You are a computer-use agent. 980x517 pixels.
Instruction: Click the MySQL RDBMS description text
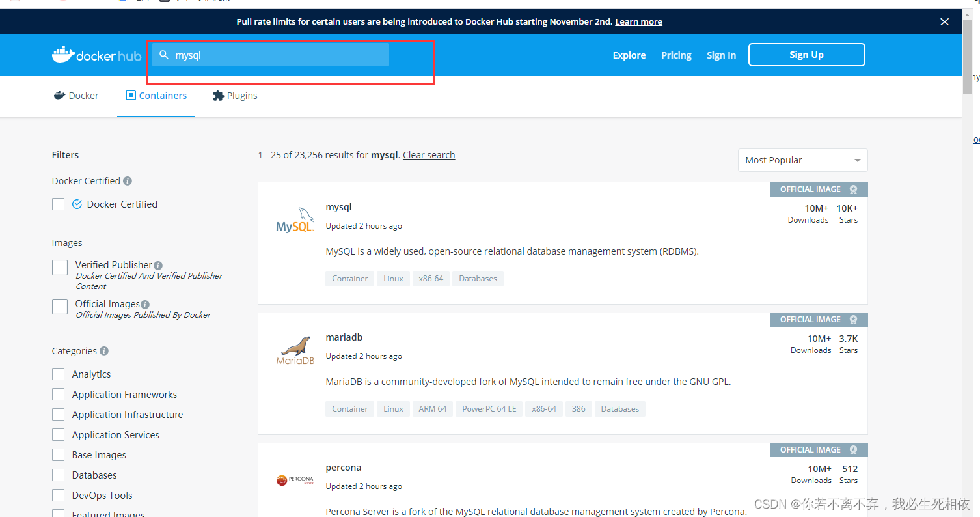pyautogui.click(x=512, y=251)
